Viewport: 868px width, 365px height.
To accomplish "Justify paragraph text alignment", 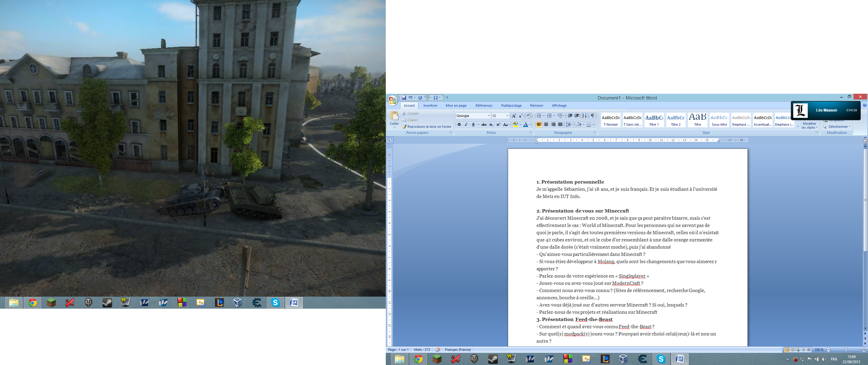I will 560,125.
